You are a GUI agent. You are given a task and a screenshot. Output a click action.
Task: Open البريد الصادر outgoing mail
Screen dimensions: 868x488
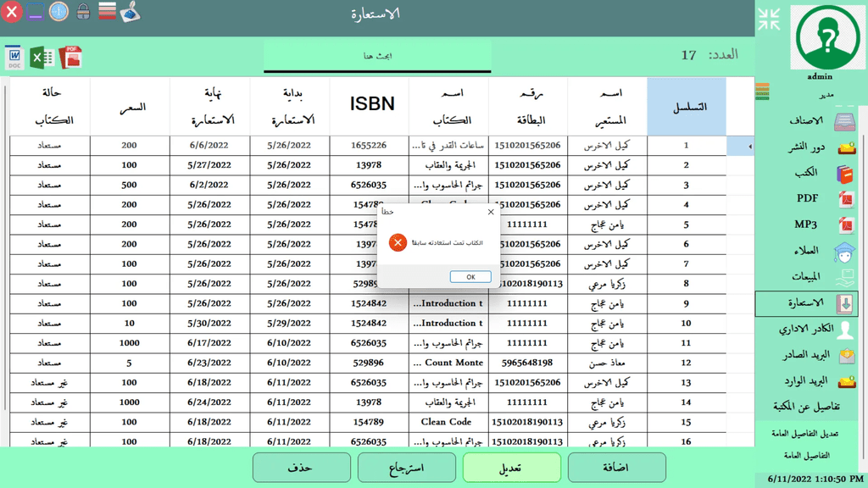coord(806,355)
